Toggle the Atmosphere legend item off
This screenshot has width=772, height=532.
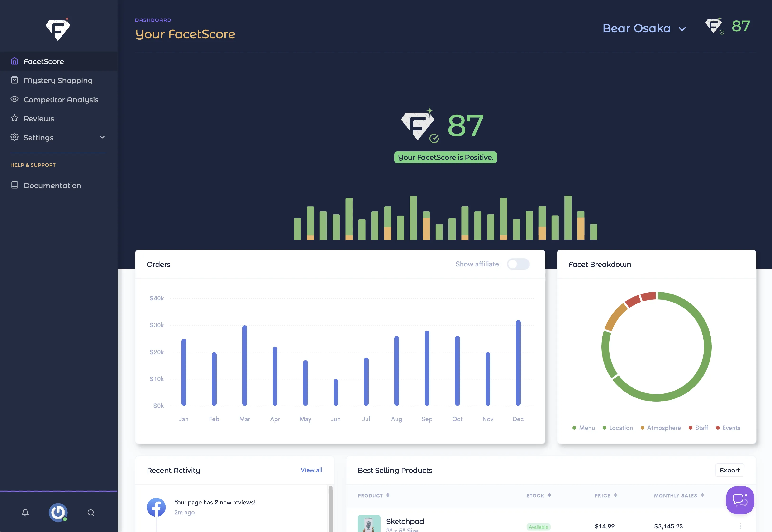pyautogui.click(x=661, y=428)
